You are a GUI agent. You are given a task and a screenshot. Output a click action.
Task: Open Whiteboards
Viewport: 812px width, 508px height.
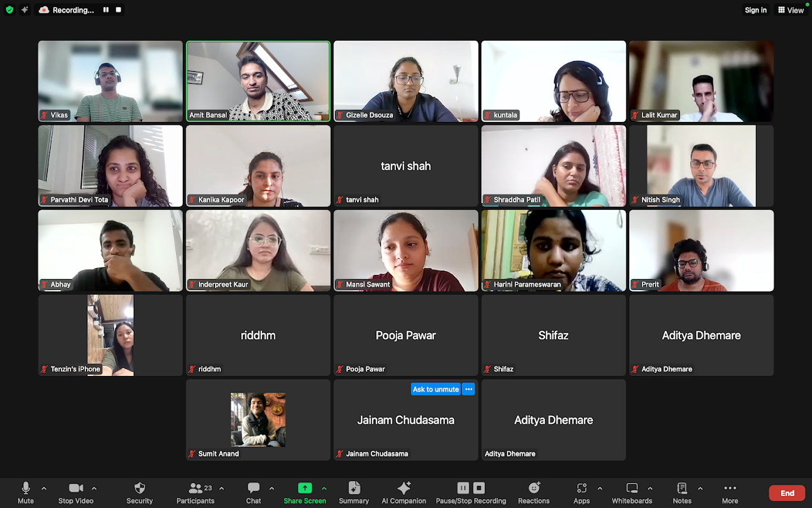pos(632,493)
